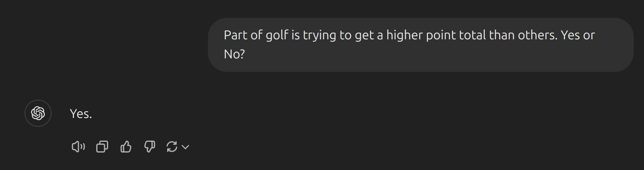Copy the response using the copy icon
The height and width of the screenshot is (170, 644).
(102, 147)
